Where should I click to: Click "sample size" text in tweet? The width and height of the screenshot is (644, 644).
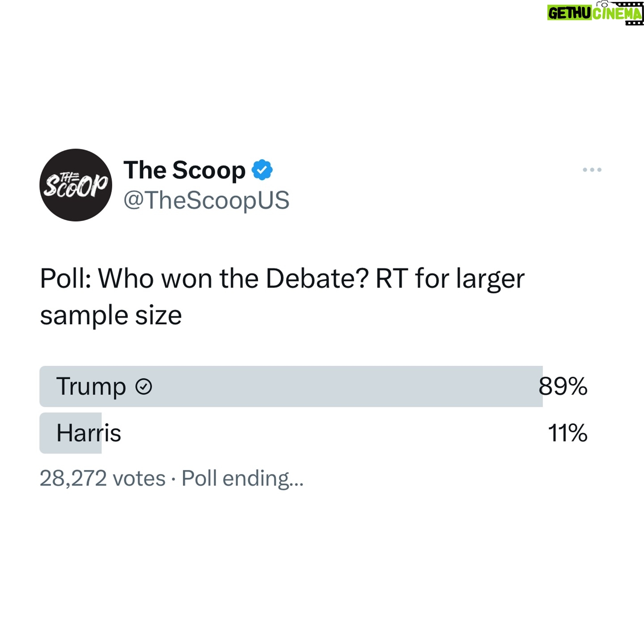[x=111, y=316]
